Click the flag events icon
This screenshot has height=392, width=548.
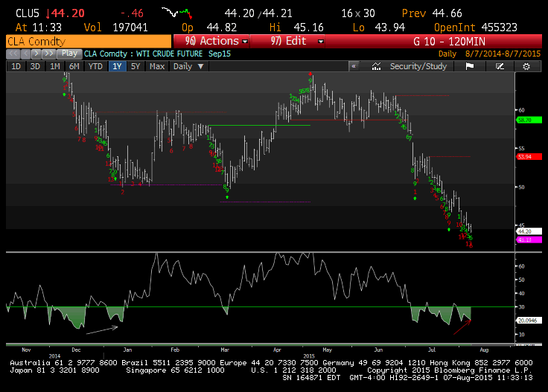pos(470,66)
